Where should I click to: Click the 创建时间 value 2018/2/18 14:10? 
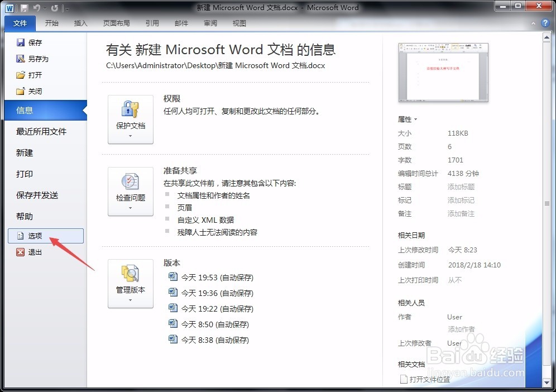point(474,265)
